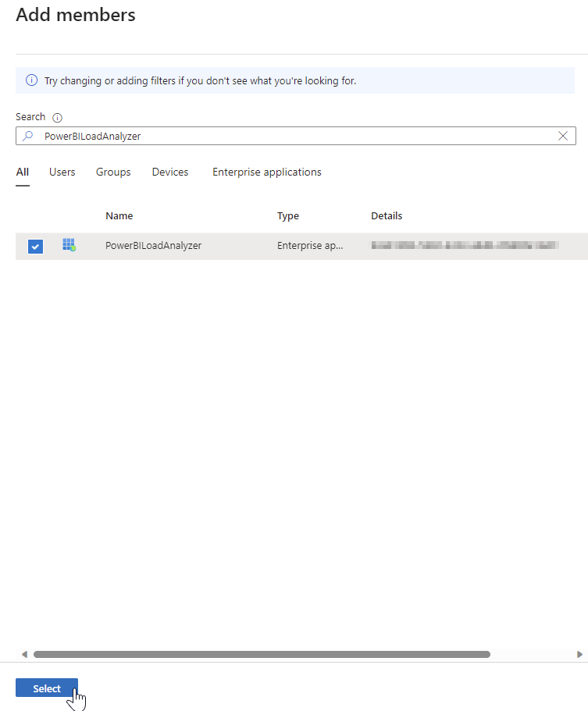Open the Groups tab
Screen dimensions: 588x711
coord(113,172)
